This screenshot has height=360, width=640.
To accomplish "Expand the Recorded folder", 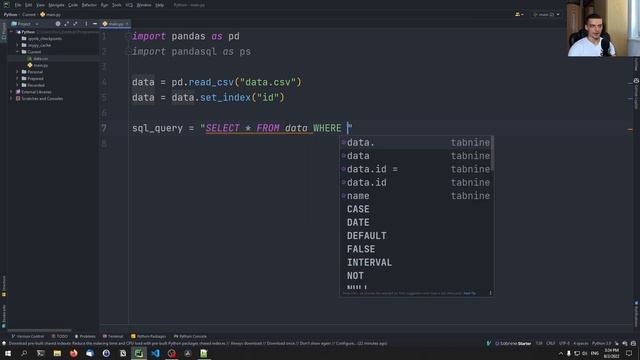I will [x=17, y=85].
